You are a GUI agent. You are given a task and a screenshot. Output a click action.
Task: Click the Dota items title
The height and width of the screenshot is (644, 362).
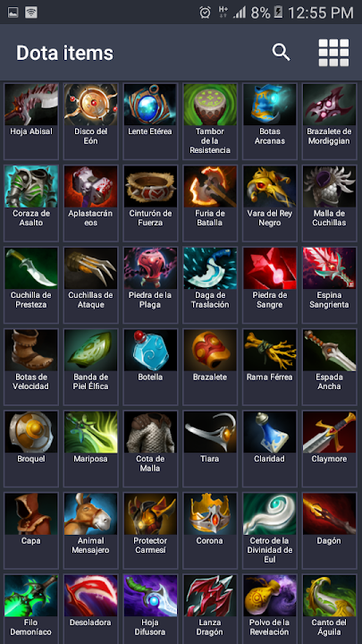pyautogui.click(x=64, y=53)
